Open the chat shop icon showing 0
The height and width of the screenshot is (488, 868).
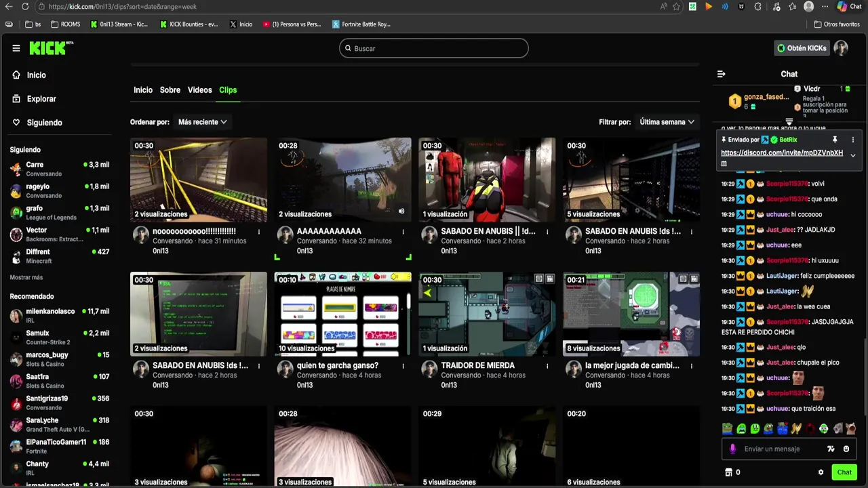tap(732, 472)
